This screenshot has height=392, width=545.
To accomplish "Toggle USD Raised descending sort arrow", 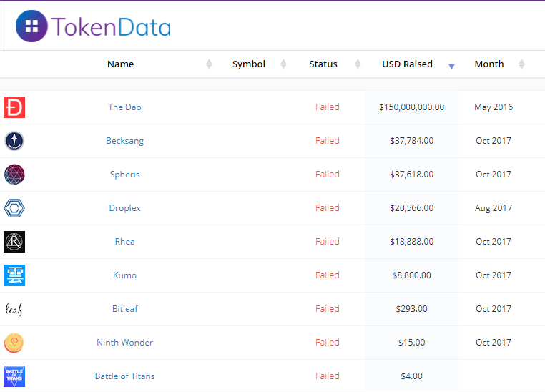I will tap(451, 67).
